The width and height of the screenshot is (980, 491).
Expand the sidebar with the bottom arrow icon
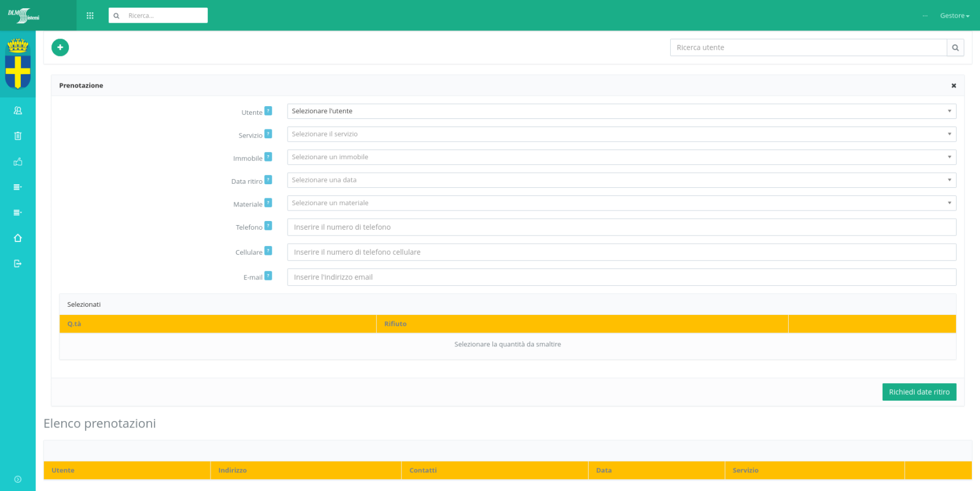click(17, 479)
